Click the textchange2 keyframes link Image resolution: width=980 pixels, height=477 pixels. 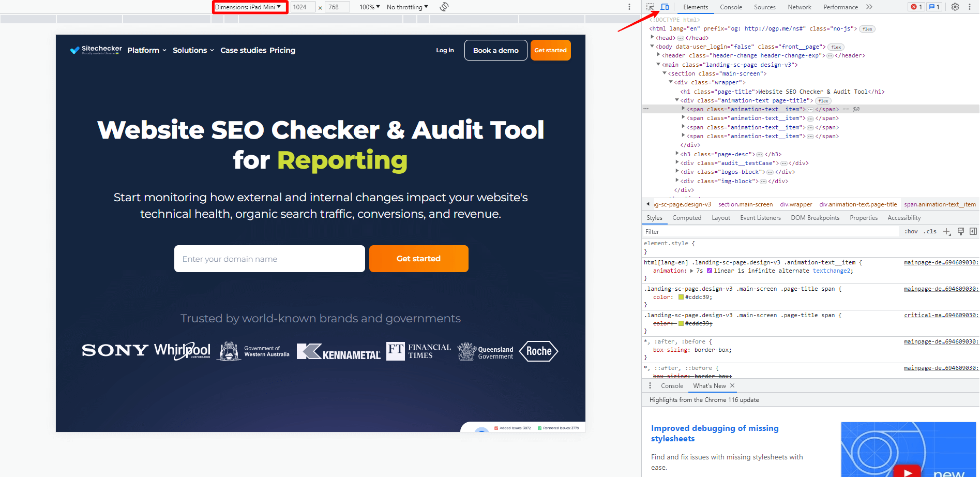point(831,271)
